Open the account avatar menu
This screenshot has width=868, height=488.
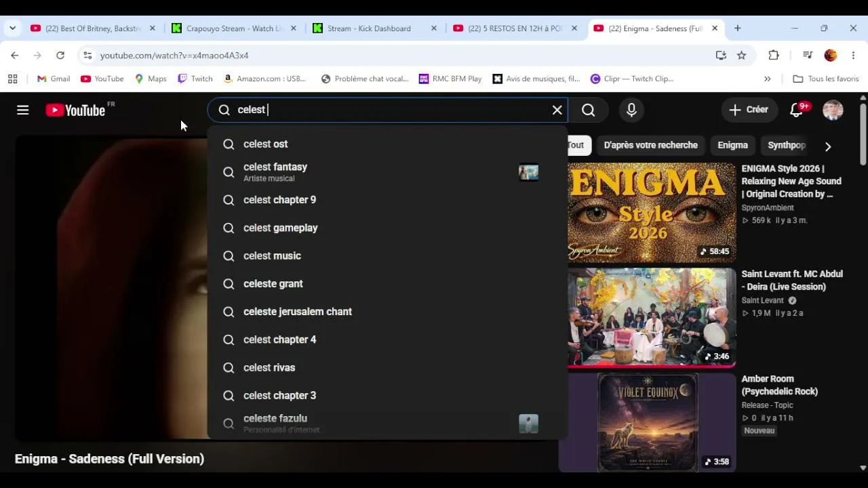coord(833,110)
